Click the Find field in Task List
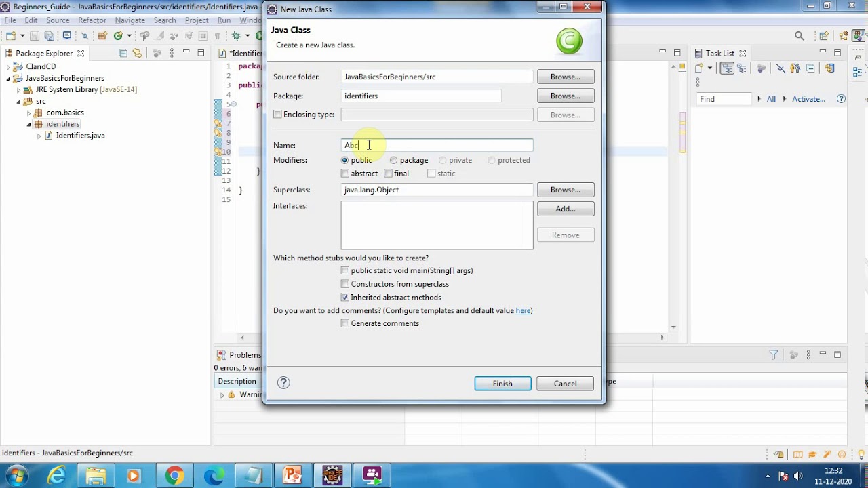Screen dimensions: 868x488 click(724, 99)
